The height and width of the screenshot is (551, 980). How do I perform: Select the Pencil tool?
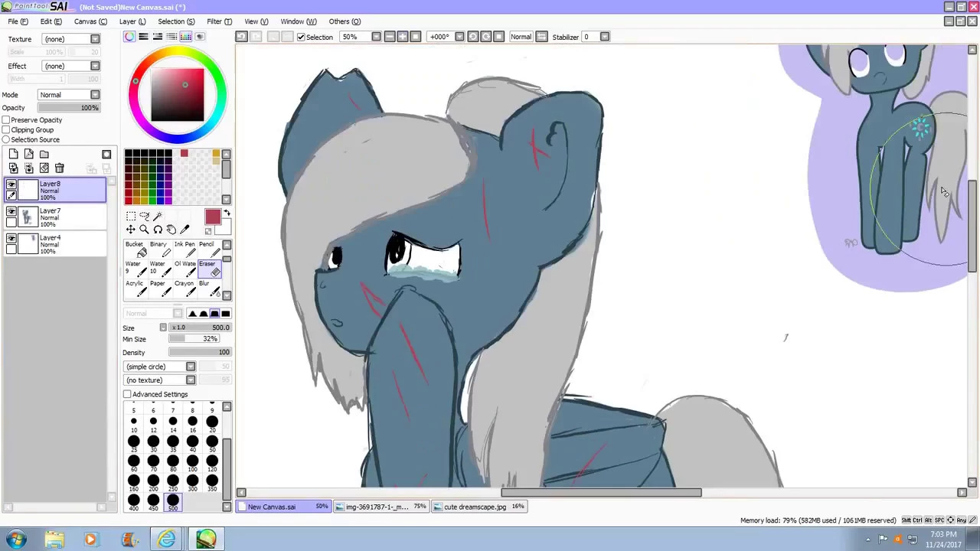tap(208, 249)
